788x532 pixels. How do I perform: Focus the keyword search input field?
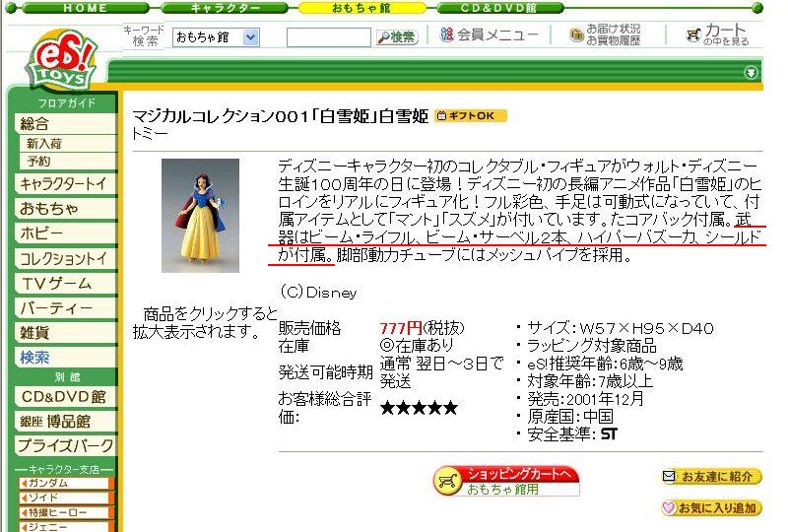[x=329, y=37]
